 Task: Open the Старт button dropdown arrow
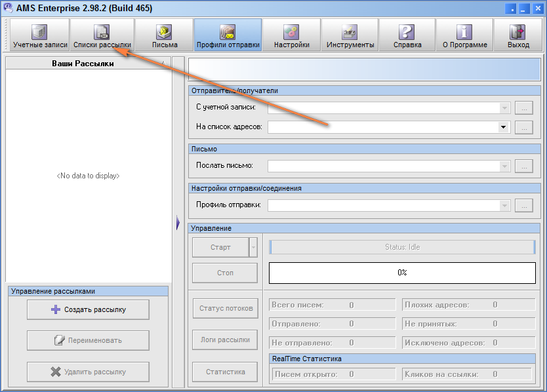pyautogui.click(x=254, y=247)
